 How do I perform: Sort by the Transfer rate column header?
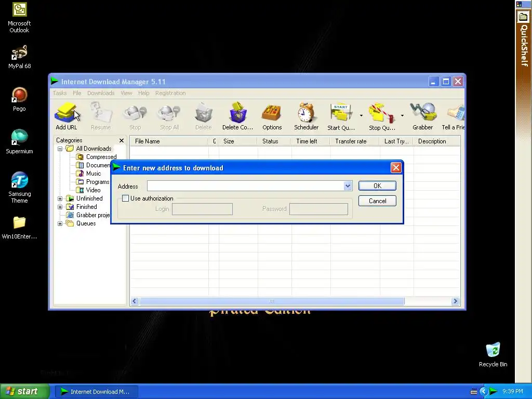pyautogui.click(x=354, y=141)
